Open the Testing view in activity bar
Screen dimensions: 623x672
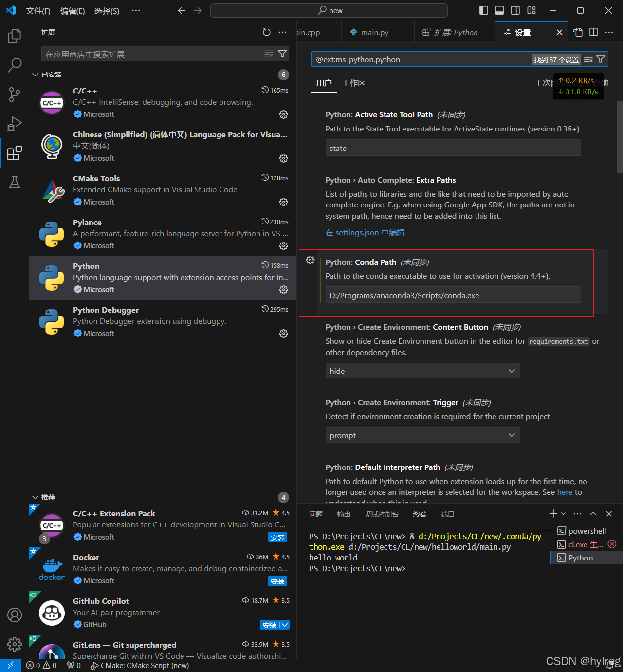(x=14, y=182)
